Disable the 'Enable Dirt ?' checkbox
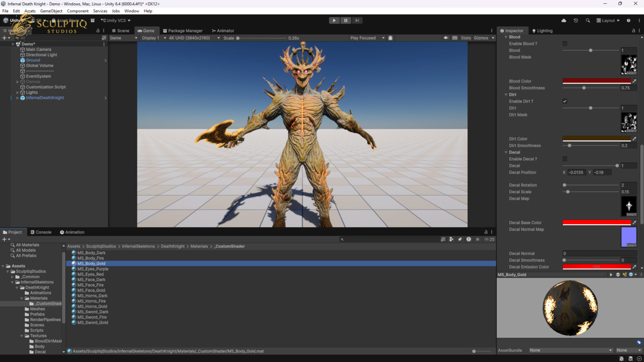 tap(565, 101)
